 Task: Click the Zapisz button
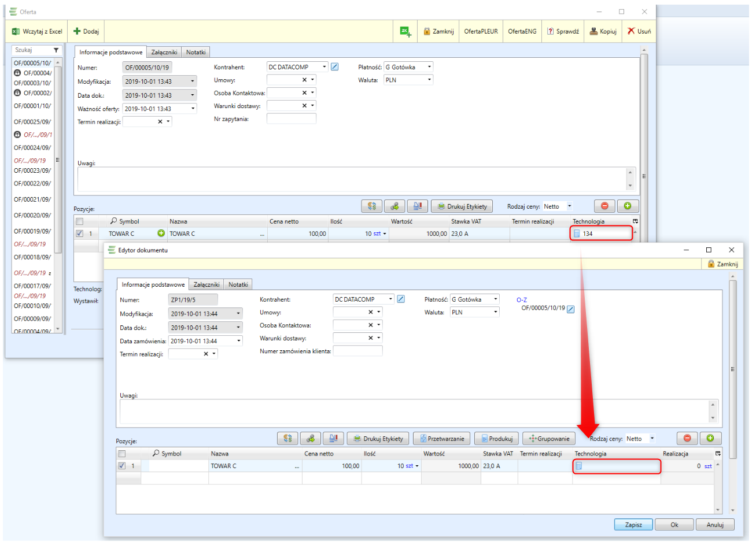(x=633, y=525)
